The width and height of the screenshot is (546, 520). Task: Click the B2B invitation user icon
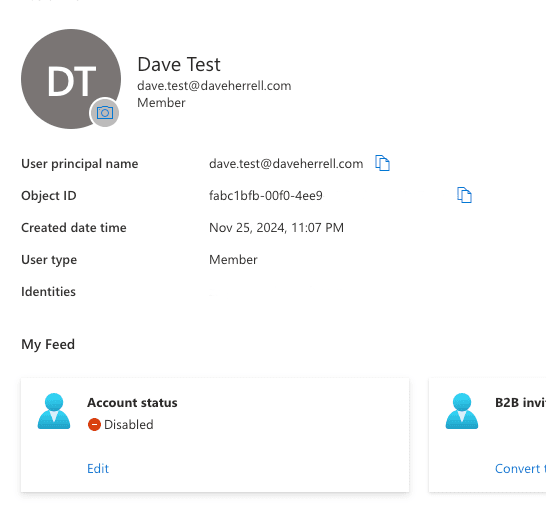(462, 411)
